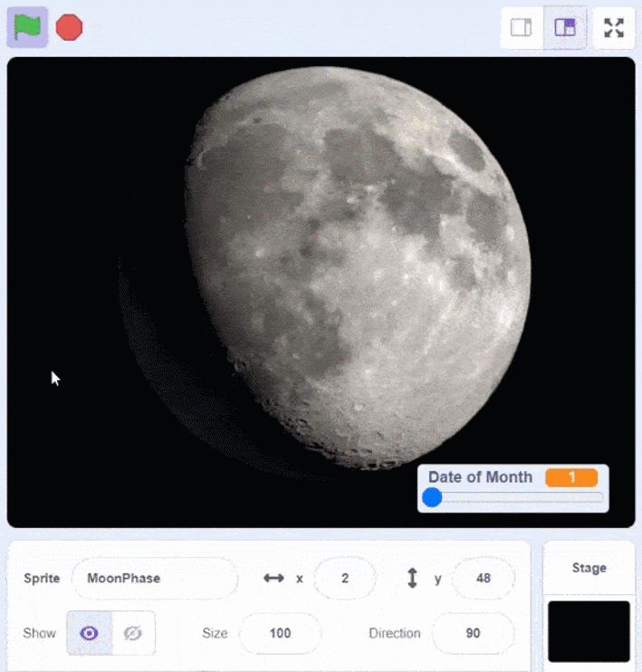This screenshot has height=672, width=642.
Task: Click the x position field
Action: pyautogui.click(x=344, y=578)
